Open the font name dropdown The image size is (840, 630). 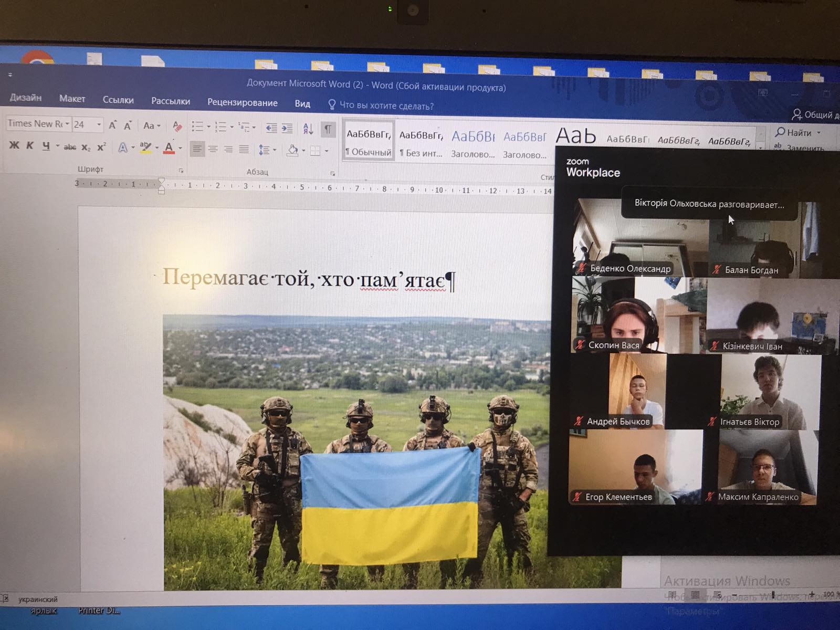point(67,124)
